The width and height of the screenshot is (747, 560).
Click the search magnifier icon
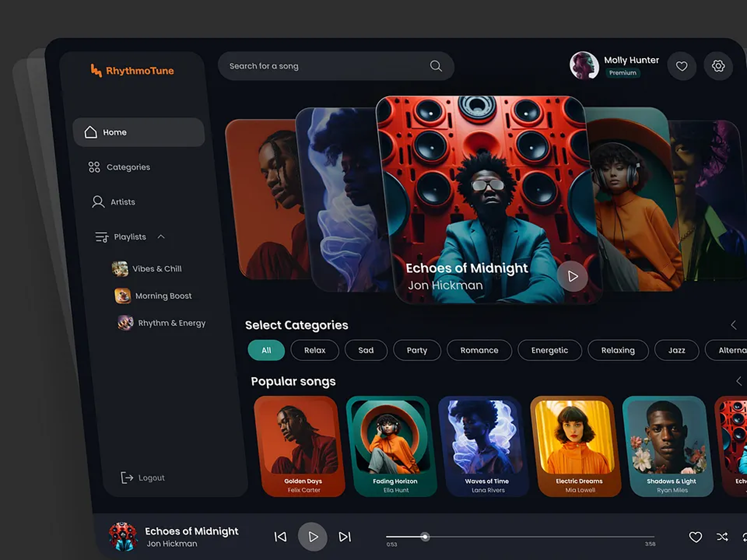point(435,66)
